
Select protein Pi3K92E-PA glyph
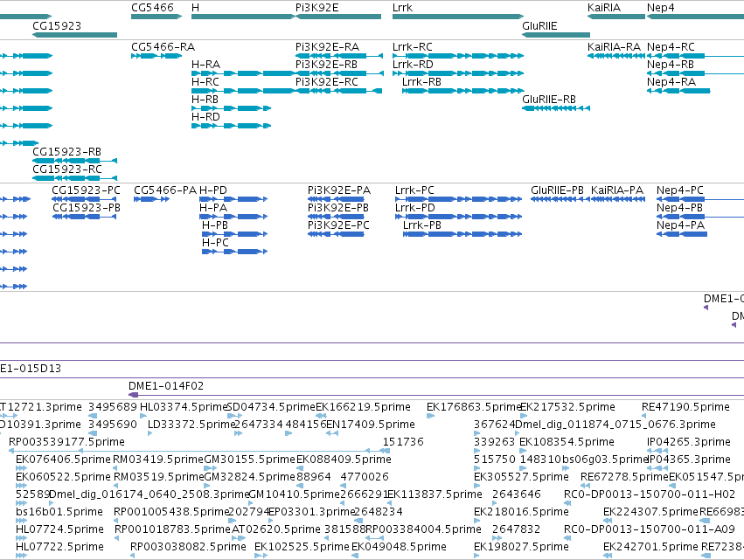(336, 199)
